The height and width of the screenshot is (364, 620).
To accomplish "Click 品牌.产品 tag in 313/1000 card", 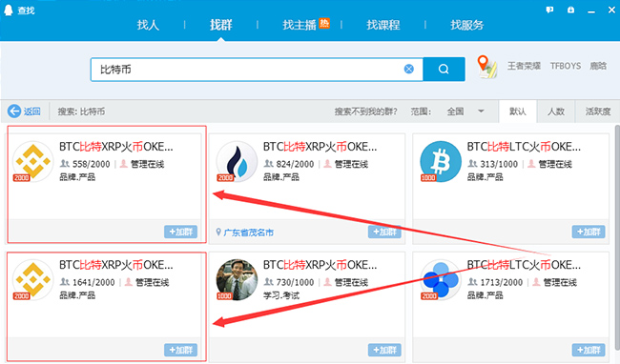I will pos(485,177).
